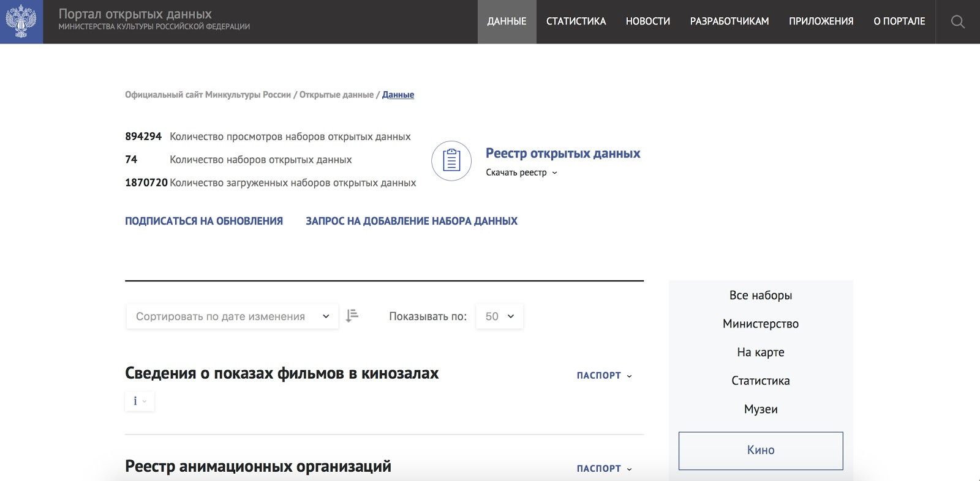This screenshot has width=980, height=481.
Task: Open the items-per-page dropdown showing 50
Action: [x=499, y=316]
